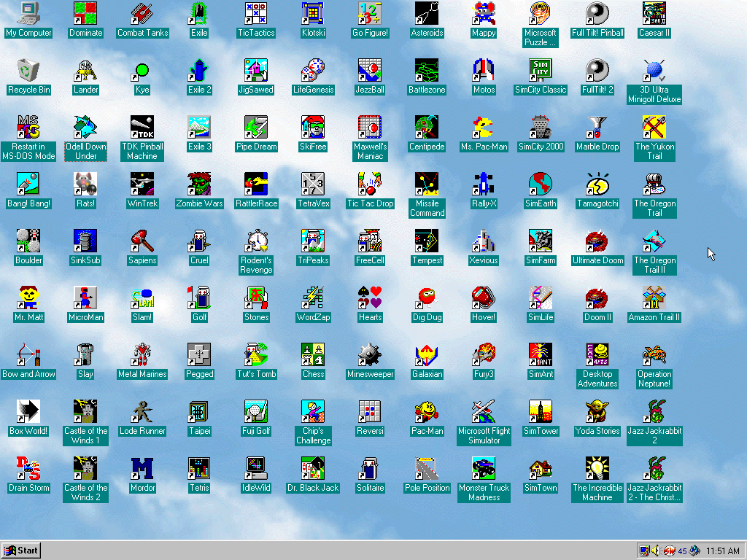This screenshot has width=747, height=560.
Task: Click the Tetris shortcut icon
Action: point(199,467)
